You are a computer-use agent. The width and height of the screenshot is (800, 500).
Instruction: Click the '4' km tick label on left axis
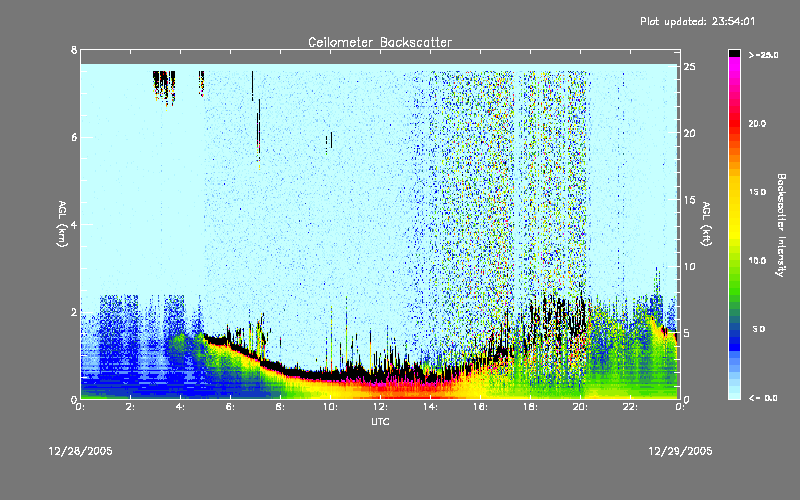[x=74, y=224]
